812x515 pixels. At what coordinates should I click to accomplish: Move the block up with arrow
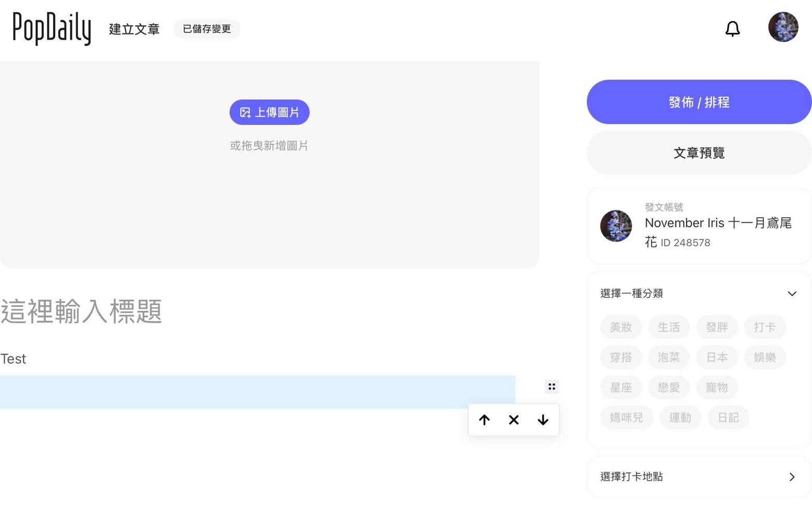click(x=484, y=420)
